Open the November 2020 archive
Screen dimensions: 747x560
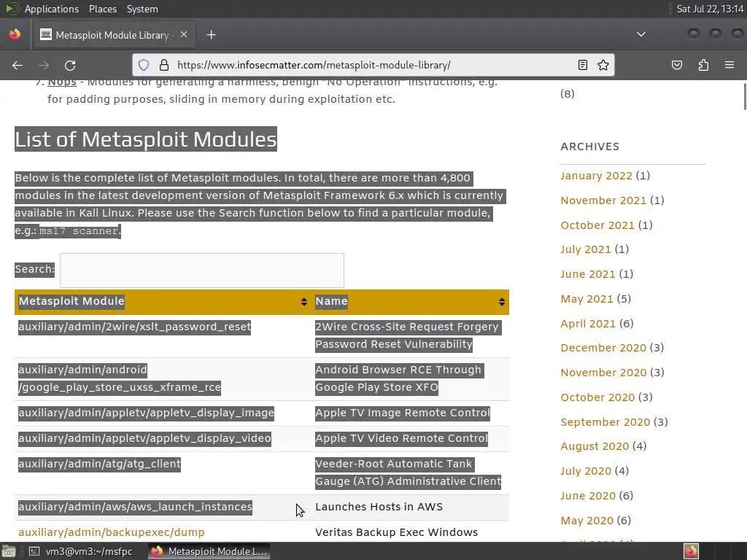tap(603, 373)
